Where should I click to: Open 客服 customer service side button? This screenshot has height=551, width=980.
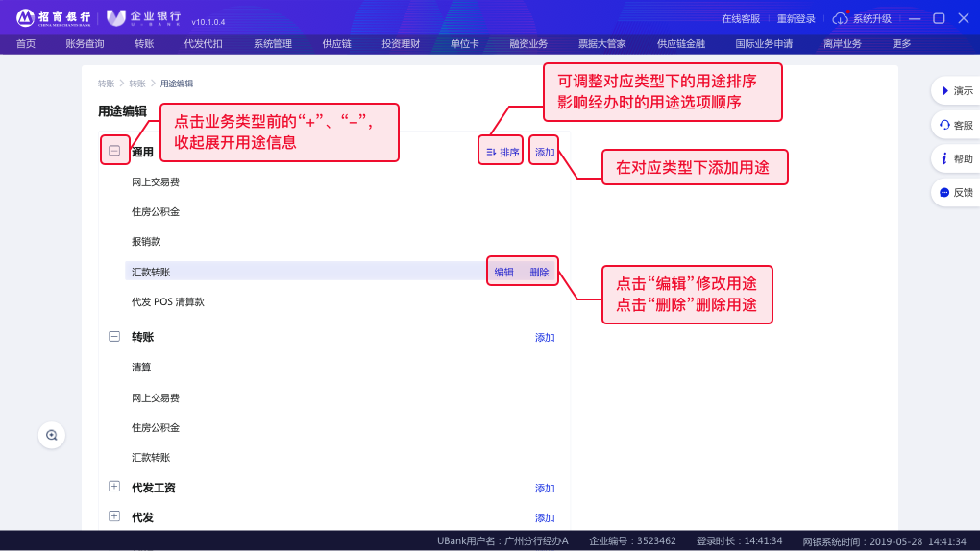click(955, 125)
